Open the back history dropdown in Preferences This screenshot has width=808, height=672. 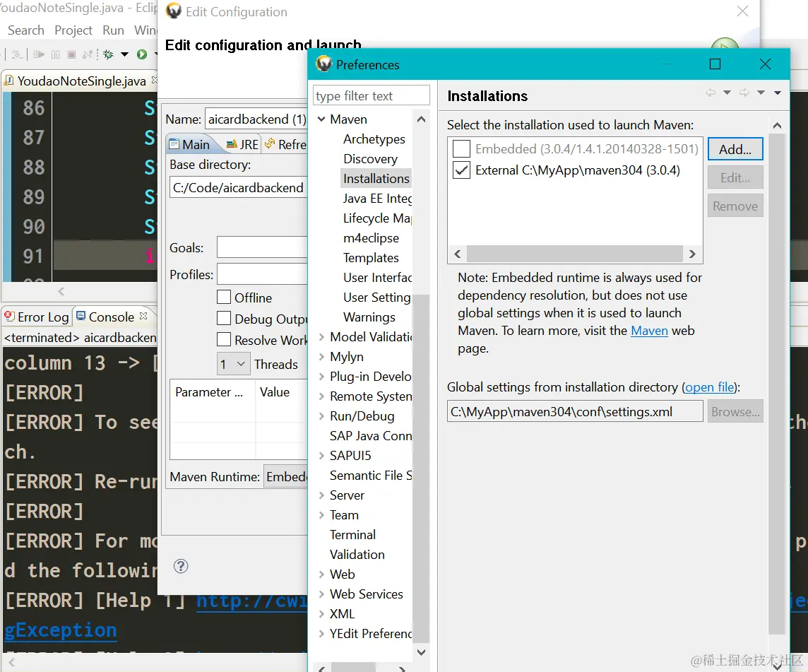point(727,93)
